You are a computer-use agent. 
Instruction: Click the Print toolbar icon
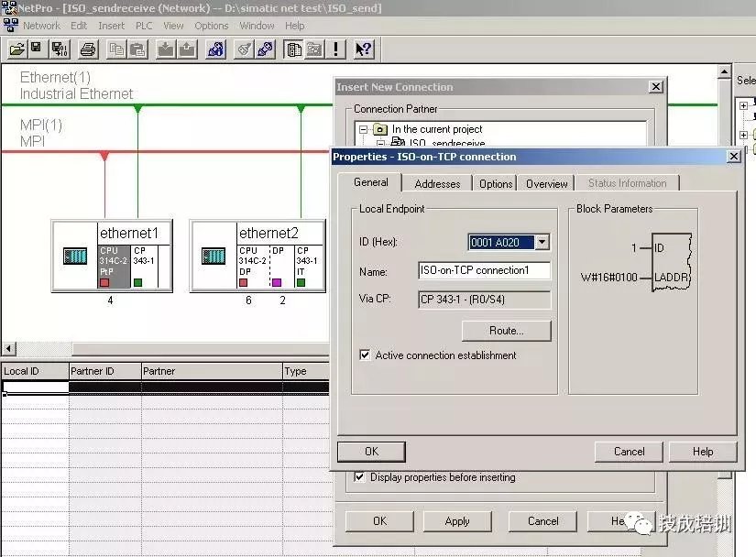[x=87, y=49]
